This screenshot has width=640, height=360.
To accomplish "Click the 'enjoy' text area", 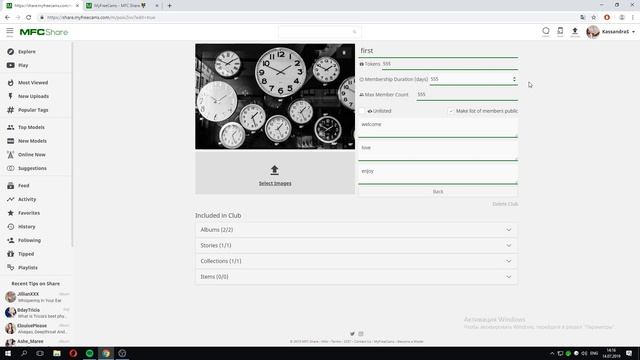I will pos(438,175).
